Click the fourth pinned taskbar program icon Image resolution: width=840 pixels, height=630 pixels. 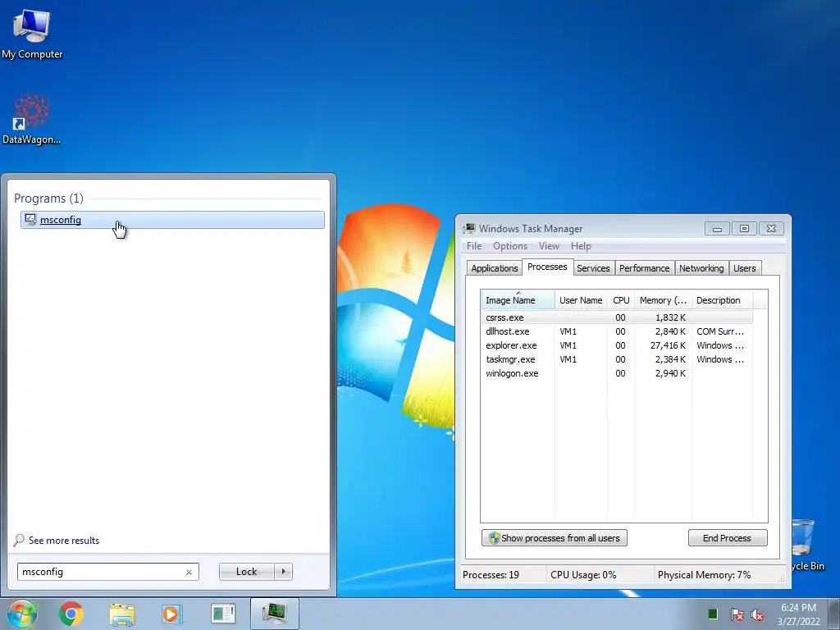point(223,614)
